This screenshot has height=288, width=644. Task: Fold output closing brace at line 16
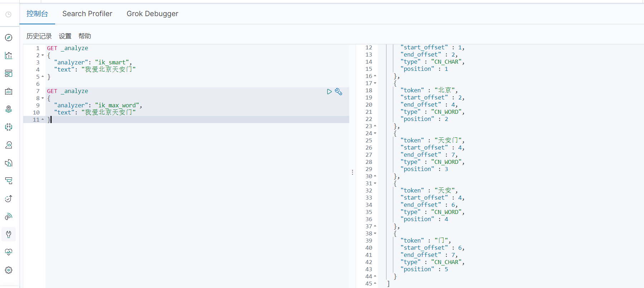tap(375, 76)
